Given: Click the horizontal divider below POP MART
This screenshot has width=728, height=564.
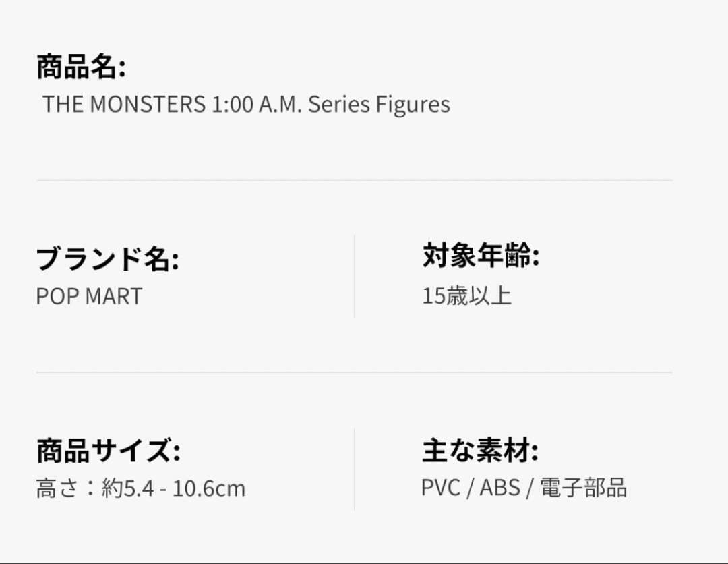Looking at the screenshot, I should (354, 372).
